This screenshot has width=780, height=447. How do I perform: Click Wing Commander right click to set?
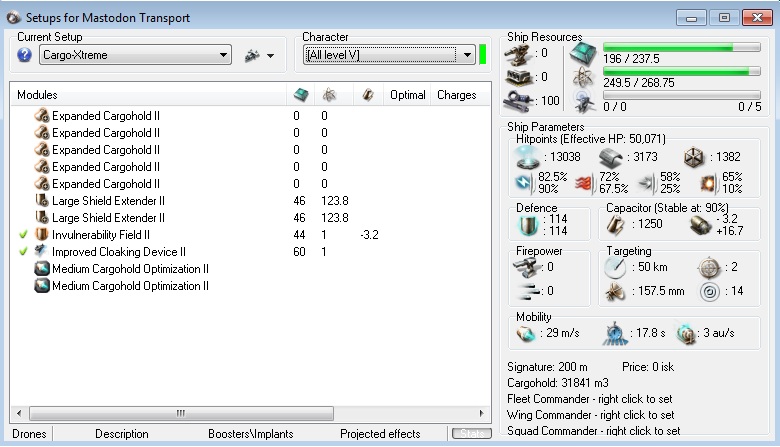590,415
